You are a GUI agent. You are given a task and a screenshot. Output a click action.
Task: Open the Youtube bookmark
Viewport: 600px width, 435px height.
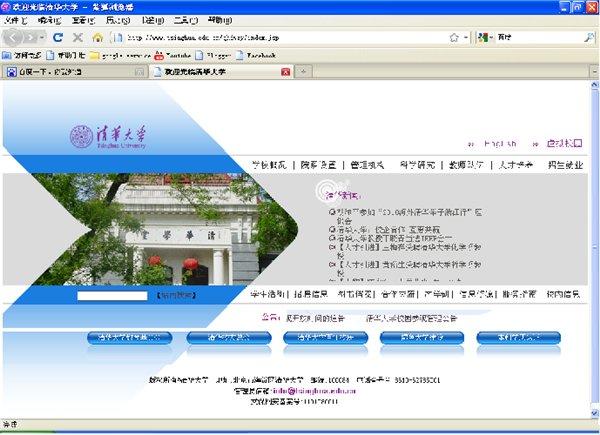(172, 55)
